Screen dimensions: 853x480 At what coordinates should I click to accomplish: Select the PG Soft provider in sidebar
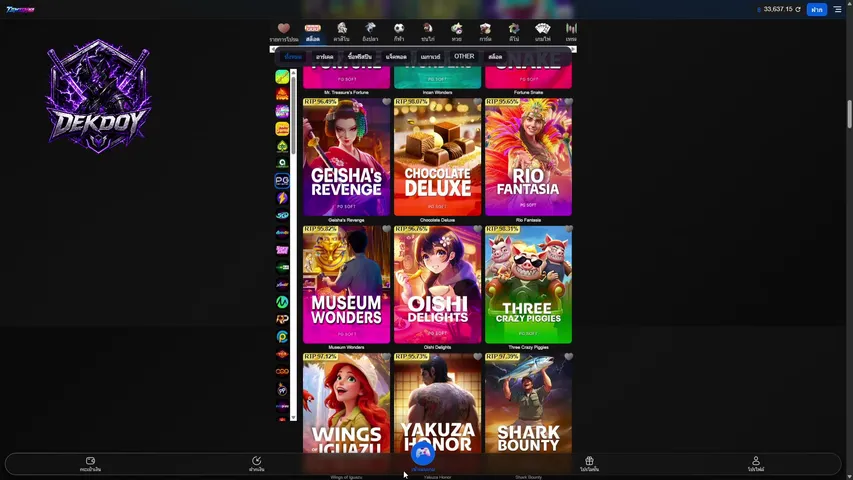point(282,181)
